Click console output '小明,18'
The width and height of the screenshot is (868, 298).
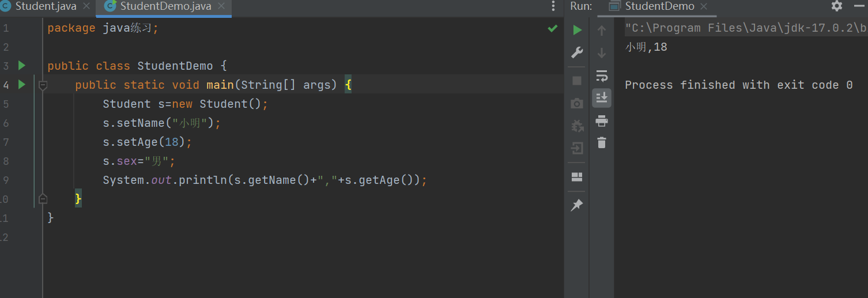[646, 47]
